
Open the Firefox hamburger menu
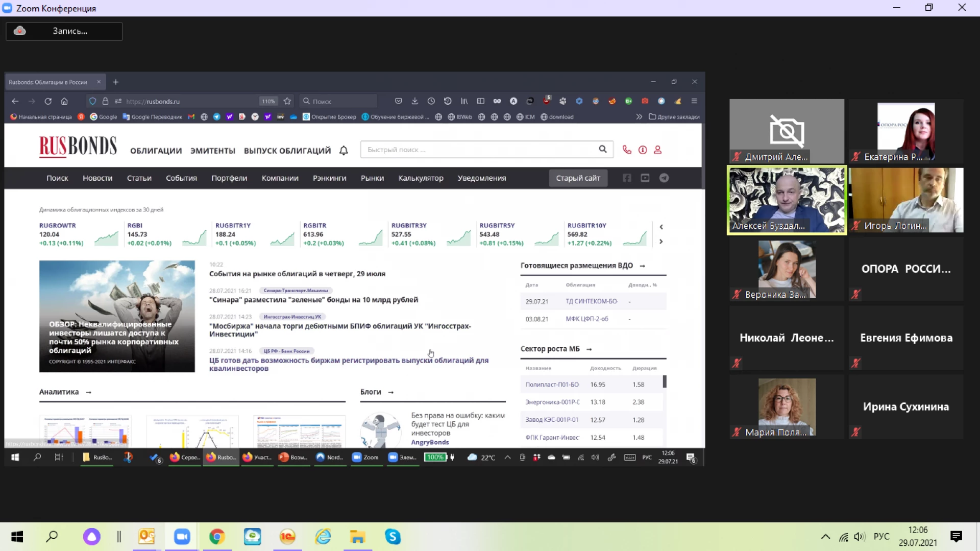point(694,101)
